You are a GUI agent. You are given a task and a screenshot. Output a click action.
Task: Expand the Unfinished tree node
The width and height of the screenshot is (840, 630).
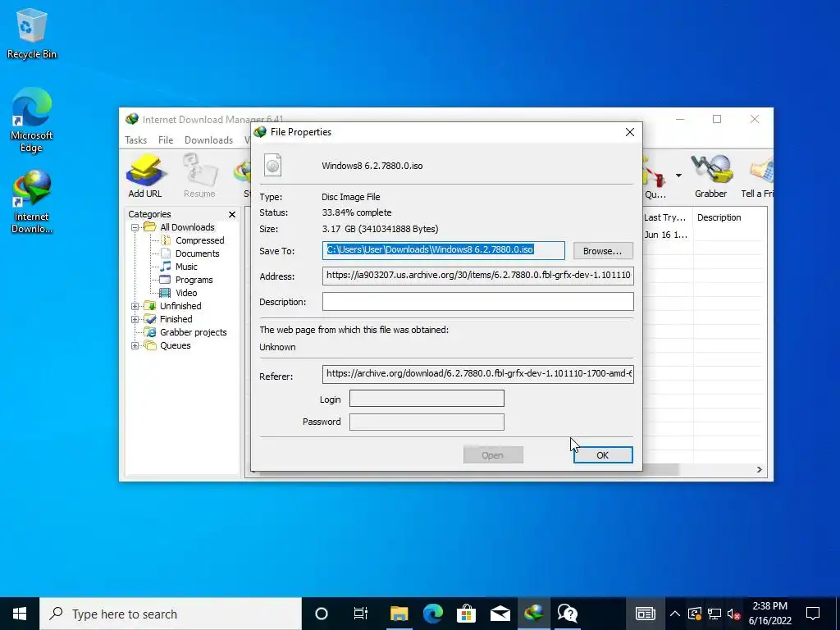point(135,307)
